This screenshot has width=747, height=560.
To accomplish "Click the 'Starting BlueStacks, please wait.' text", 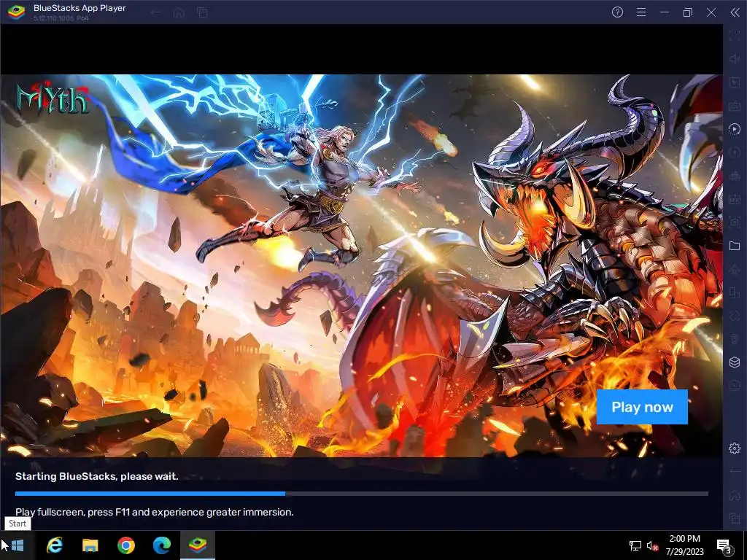I will coord(97,476).
